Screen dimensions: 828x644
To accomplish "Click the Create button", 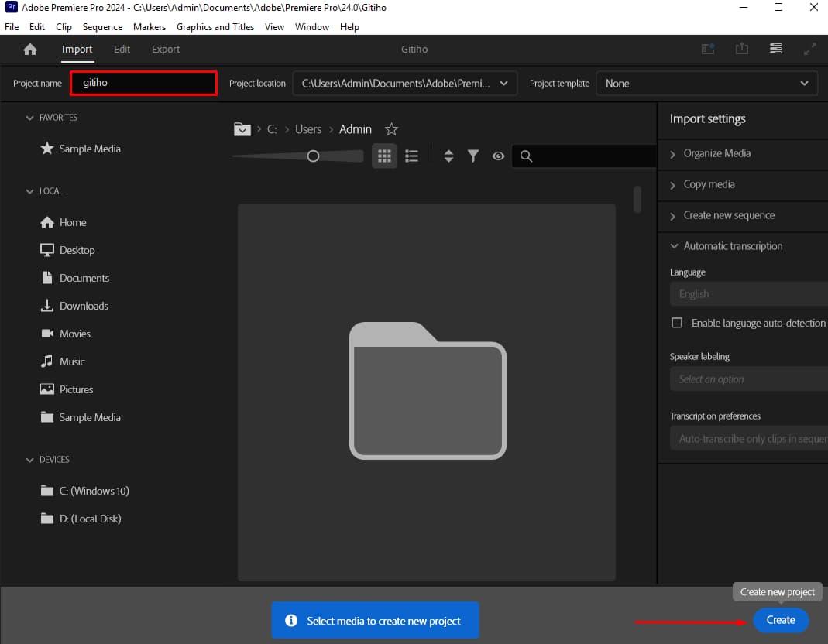I will (781, 620).
